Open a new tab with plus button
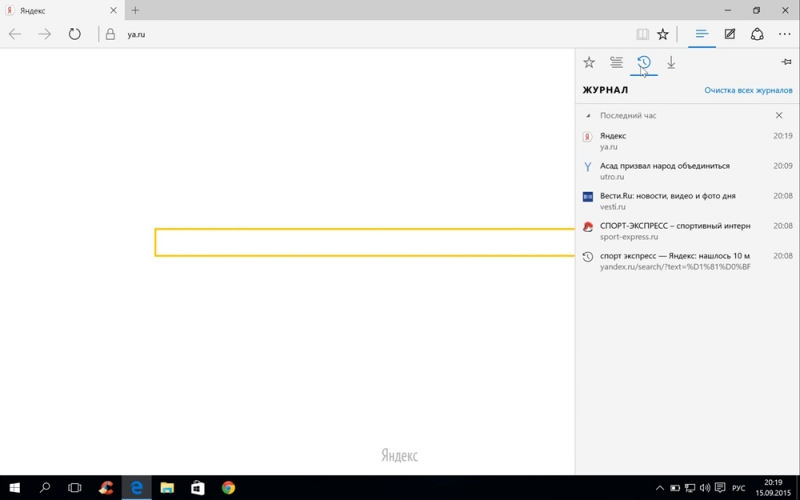The width and height of the screenshot is (800, 500). click(x=135, y=10)
